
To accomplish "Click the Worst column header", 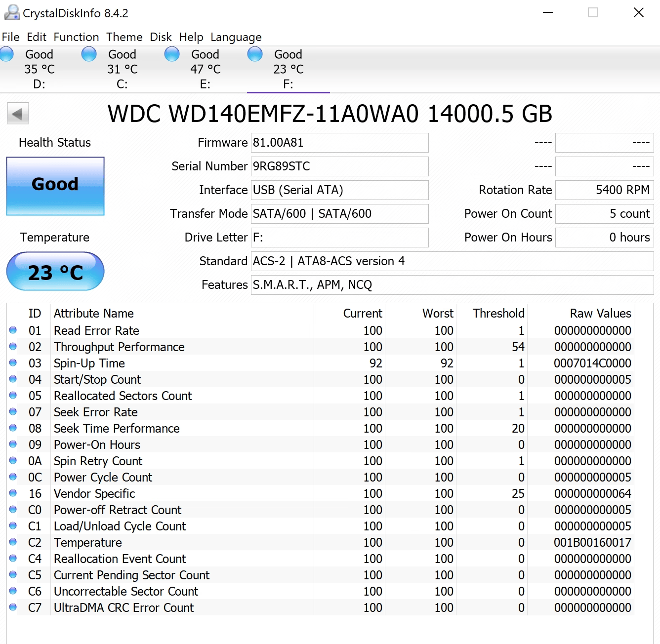I will [x=420, y=314].
